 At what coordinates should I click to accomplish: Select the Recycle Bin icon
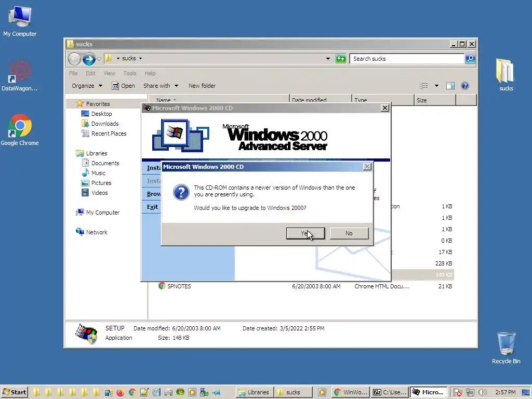click(x=506, y=348)
